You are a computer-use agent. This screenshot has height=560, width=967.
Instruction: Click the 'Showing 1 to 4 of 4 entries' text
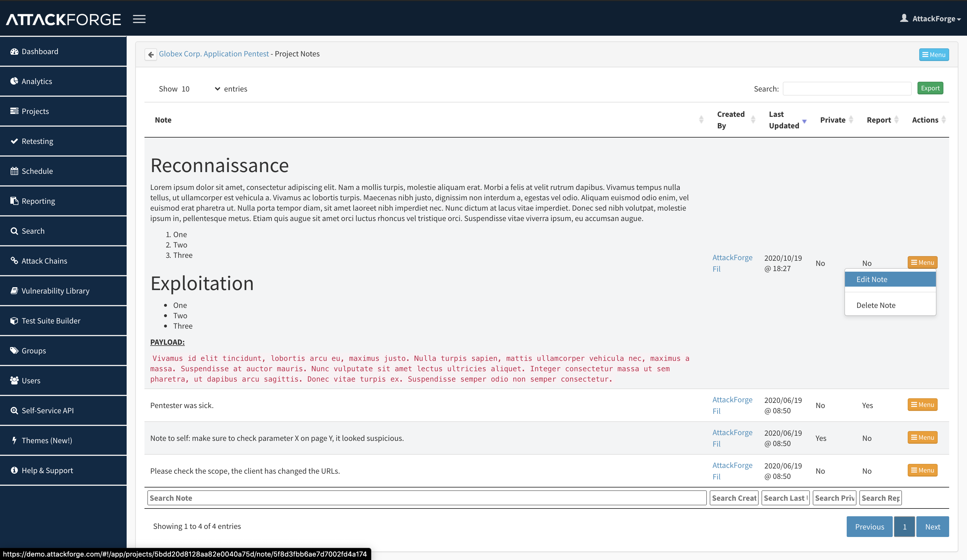pos(197,526)
